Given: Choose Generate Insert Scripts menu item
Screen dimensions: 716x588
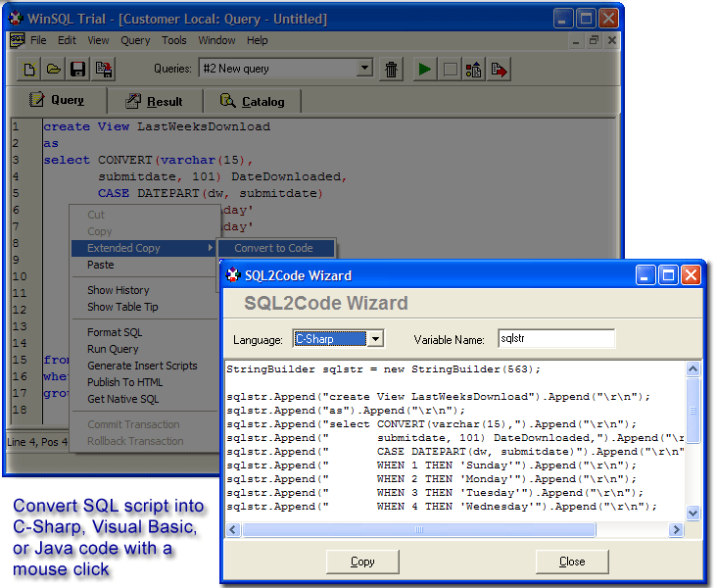Looking at the screenshot, I should click(x=143, y=366).
